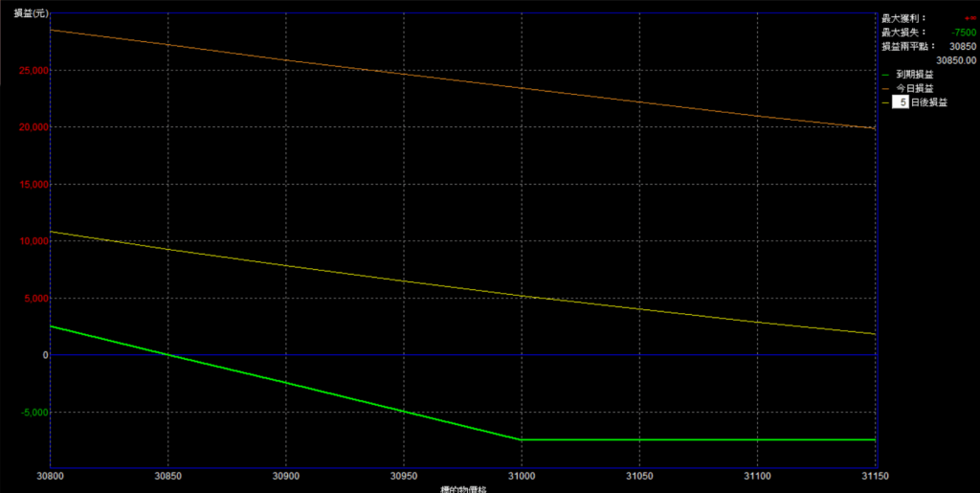Click the green line's bend at 31000
Image resolution: width=980 pixels, height=493 pixels.
pos(521,439)
